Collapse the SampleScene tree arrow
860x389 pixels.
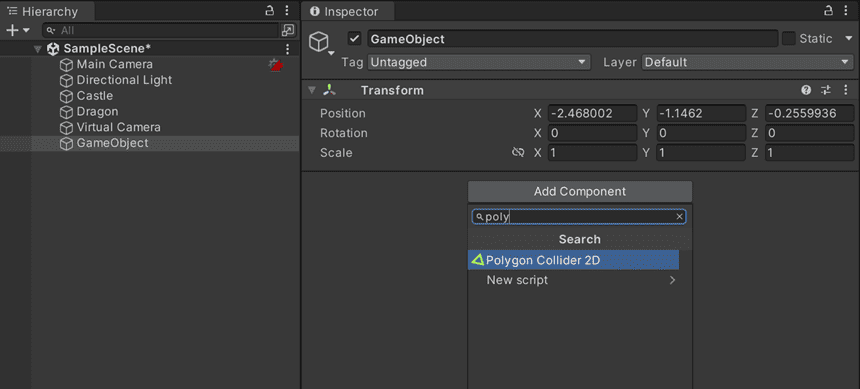pos(37,49)
